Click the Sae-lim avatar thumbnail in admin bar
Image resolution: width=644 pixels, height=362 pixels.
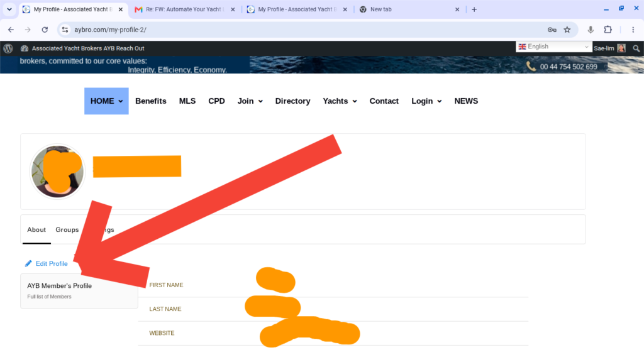[x=621, y=48]
